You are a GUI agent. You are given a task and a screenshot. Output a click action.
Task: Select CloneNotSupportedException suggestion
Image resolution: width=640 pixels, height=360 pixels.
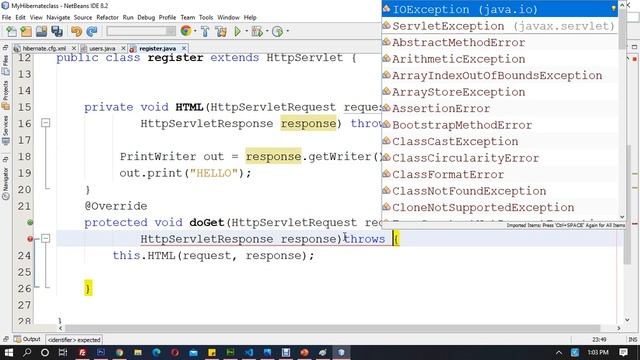(x=500, y=207)
